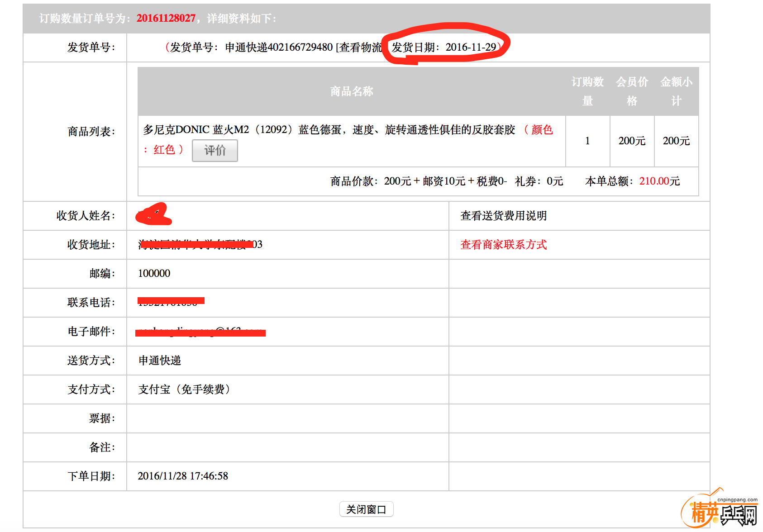Click the 关闭窗口 button

366,509
